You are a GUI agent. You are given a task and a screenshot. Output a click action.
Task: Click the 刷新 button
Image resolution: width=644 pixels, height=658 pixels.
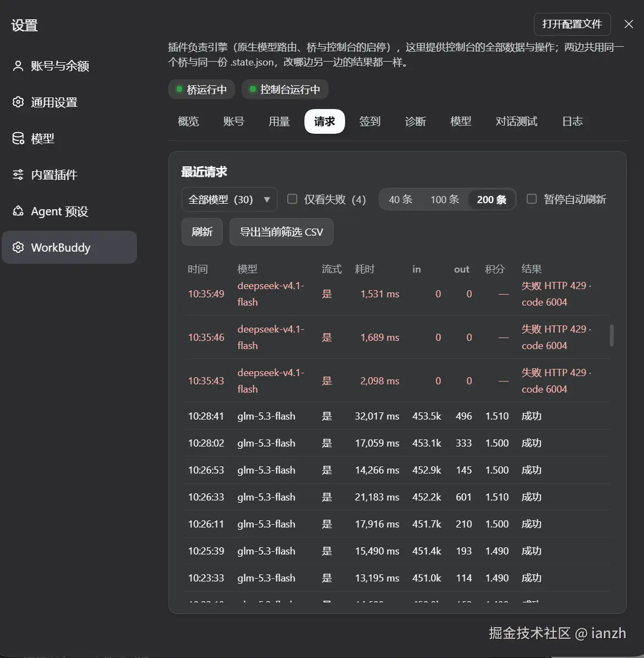(x=202, y=232)
